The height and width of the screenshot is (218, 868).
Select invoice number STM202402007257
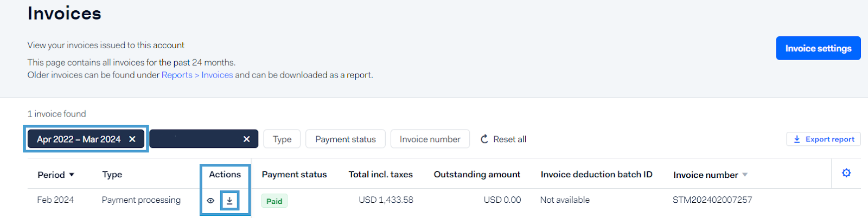tap(712, 200)
